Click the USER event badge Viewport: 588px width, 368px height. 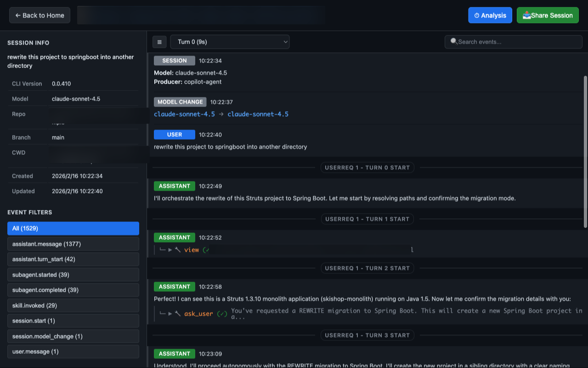pyautogui.click(x=175, y=135)
